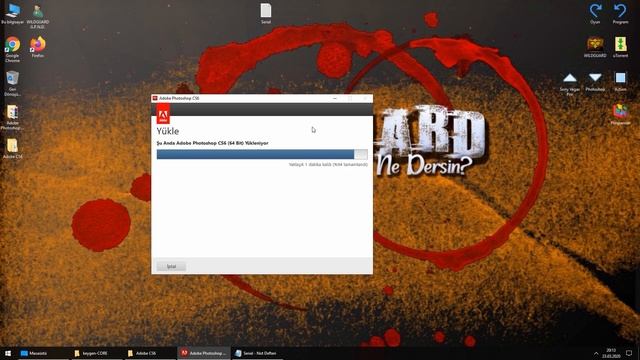
Task: Open the Windows Start button
Action: [8, 353]
